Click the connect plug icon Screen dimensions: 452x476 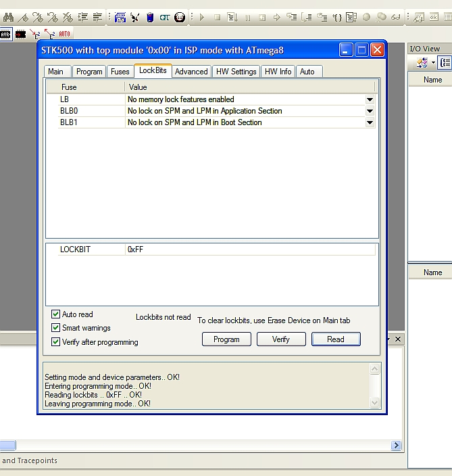click(135, 18)
